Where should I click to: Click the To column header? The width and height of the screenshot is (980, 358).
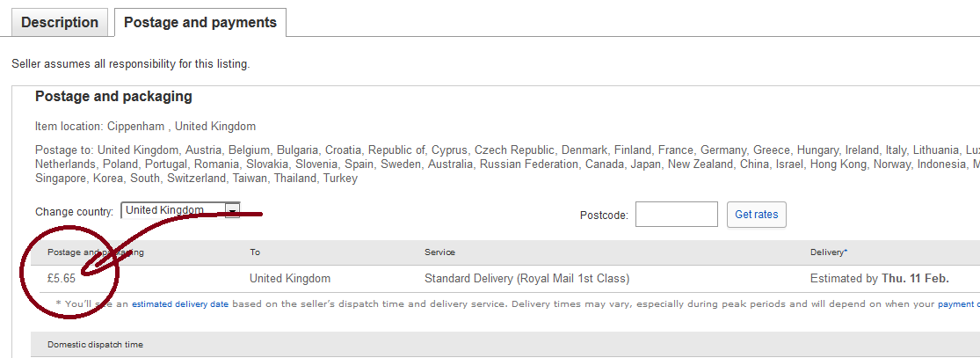click(255, 252)
